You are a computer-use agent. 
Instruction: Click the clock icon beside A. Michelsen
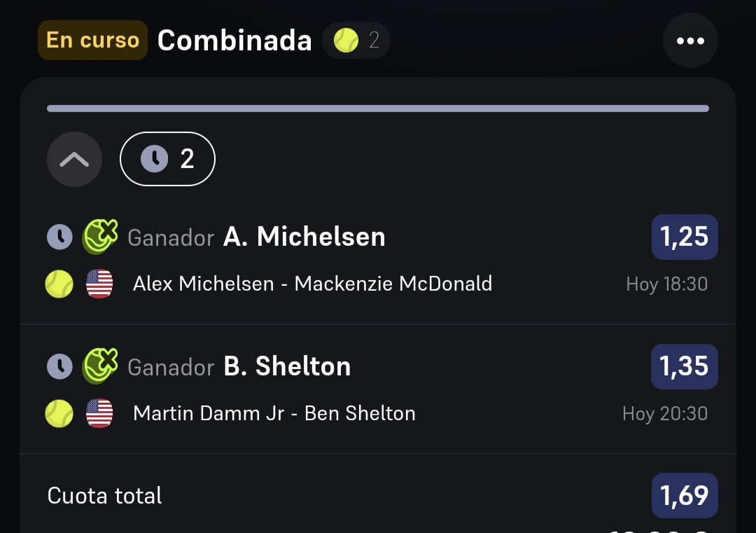(59, 237)
